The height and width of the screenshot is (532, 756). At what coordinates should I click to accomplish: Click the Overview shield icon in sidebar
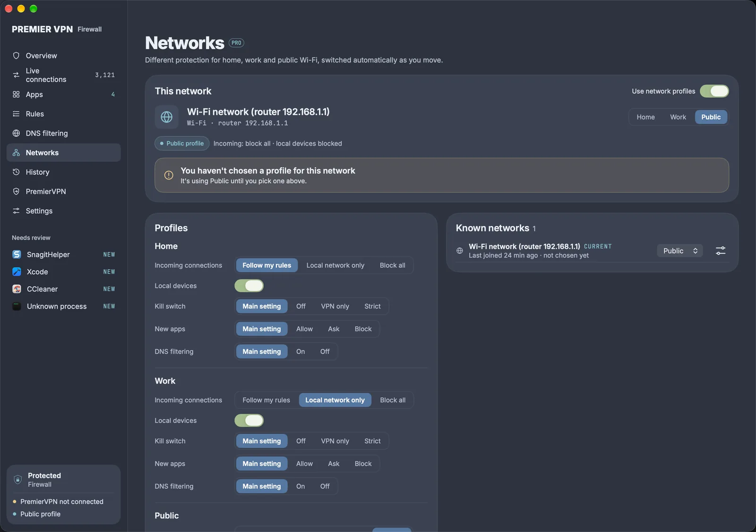coord(16,56)
